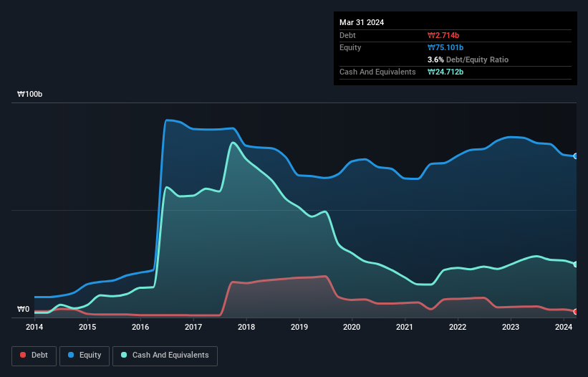Click the 2016 x-axis label
Image resolution: width=588 pixels, height=377 pixels.
pos(140,327)
